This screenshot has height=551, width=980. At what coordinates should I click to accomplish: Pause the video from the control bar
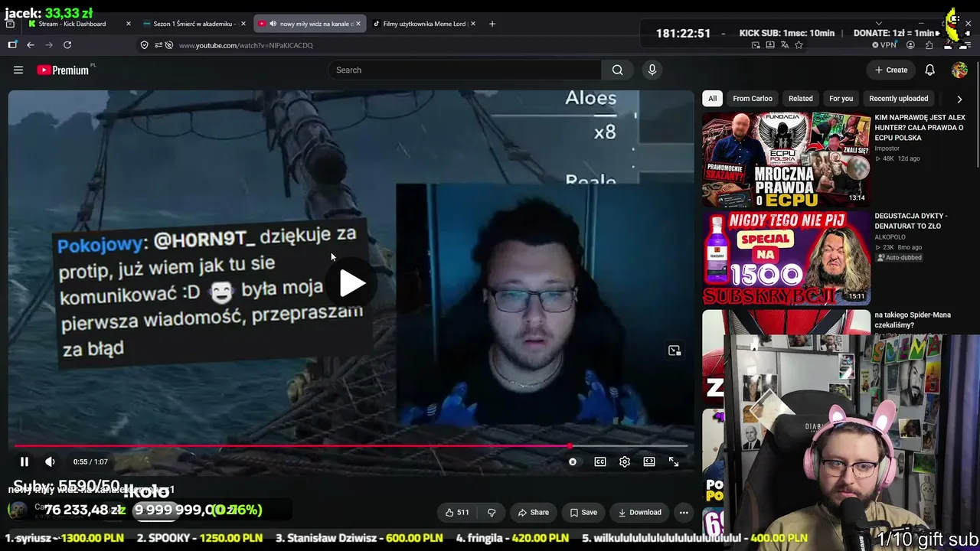[24, 461]
